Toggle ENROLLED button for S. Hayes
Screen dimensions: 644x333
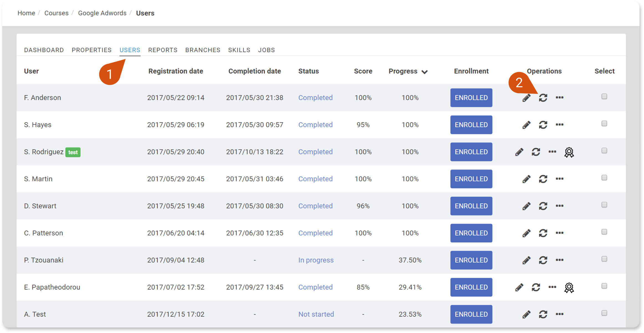click(471, 125)
